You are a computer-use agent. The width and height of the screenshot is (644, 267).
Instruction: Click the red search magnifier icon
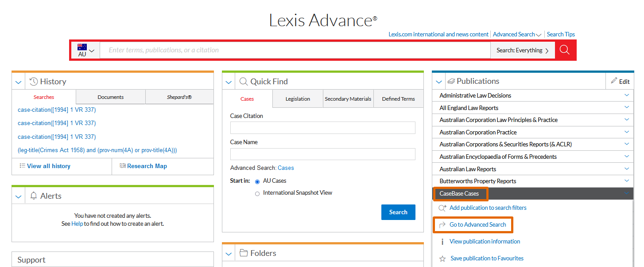[x=565, y=50]
